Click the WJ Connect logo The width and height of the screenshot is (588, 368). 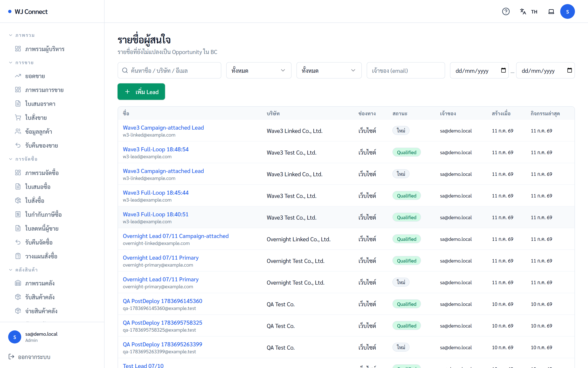[x=28, y=11]
